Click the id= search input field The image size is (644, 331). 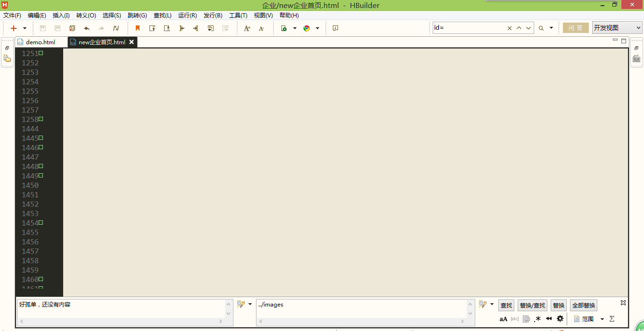point(469,28)
